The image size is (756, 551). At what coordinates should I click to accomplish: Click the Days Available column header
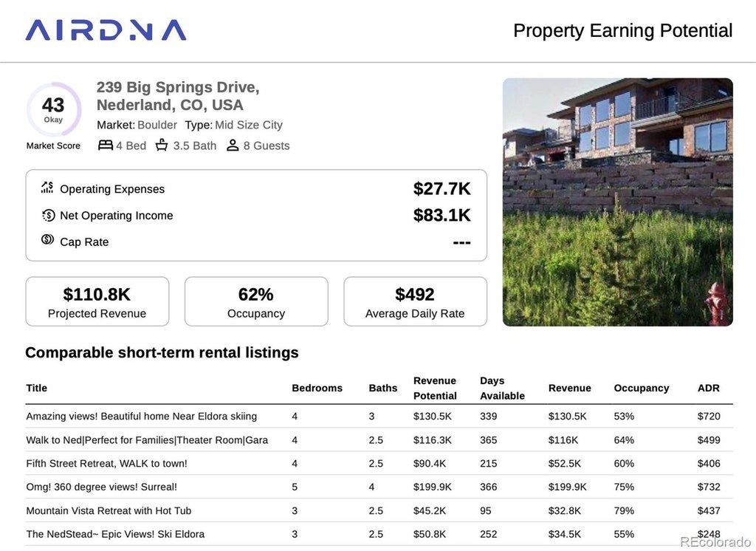pyautogui.click(x=502, y=388)
